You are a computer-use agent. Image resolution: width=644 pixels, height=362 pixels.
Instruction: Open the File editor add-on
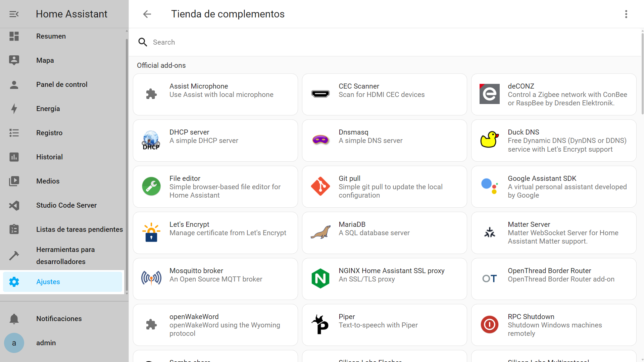pos(215,187)
